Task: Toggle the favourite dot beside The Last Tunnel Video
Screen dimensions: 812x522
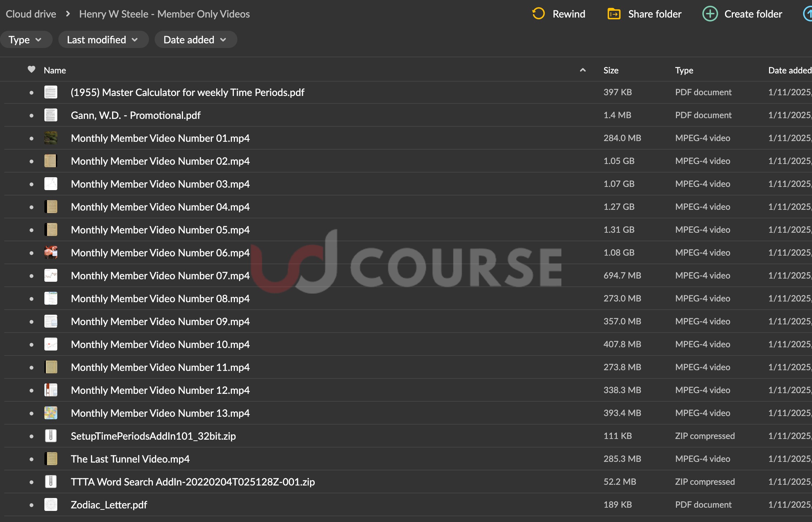Action: (x=32, y=459)
